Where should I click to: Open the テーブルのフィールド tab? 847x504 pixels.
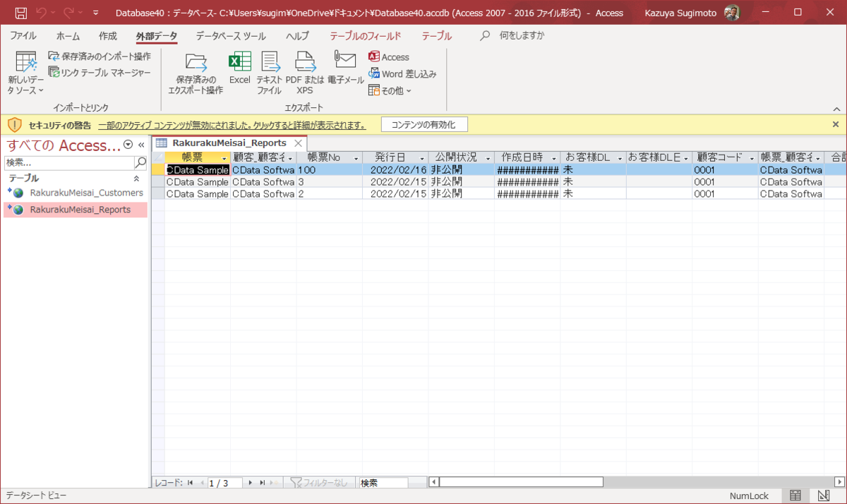coord(365,36)
